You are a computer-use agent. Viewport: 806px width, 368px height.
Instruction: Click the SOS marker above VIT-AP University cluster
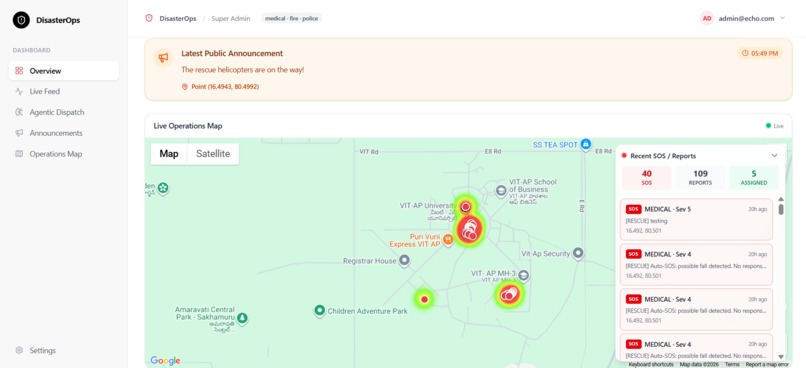click(466, 207)
